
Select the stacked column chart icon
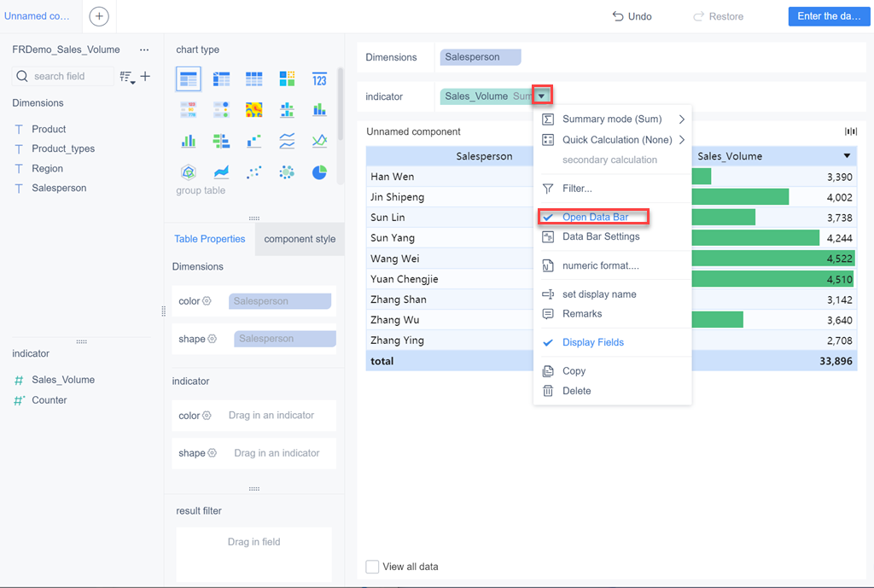pyautogui.click(x=319, y=110)
